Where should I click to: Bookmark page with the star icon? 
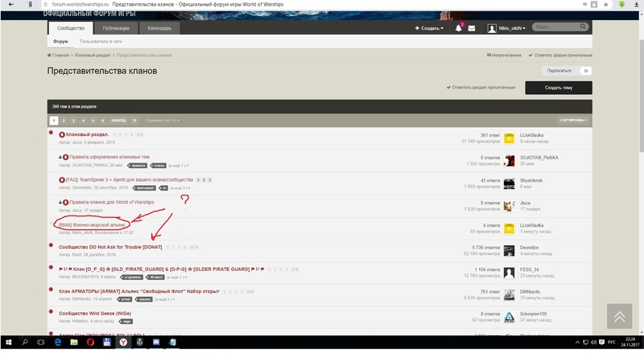coord(606,4)
